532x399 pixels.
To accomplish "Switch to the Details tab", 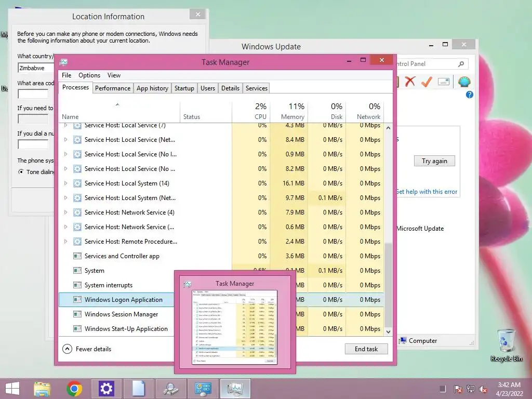I will click(230, 88).
